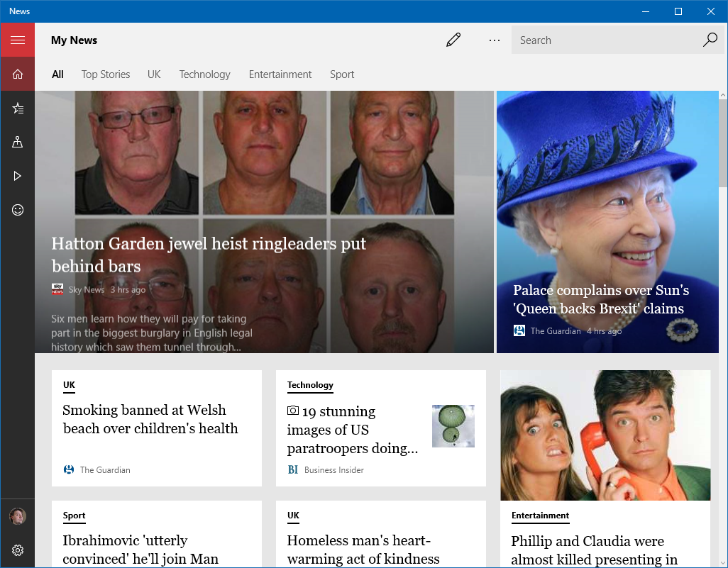The height and width of the screenshot is (568, 728).
Task: Click the UK label on Smoking story
Action: [x=69, y=385]
